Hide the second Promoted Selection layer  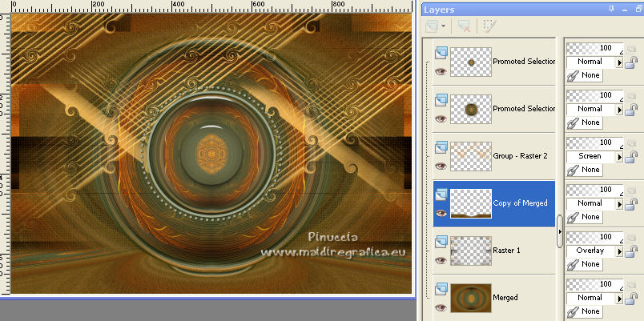pos(441,118)
